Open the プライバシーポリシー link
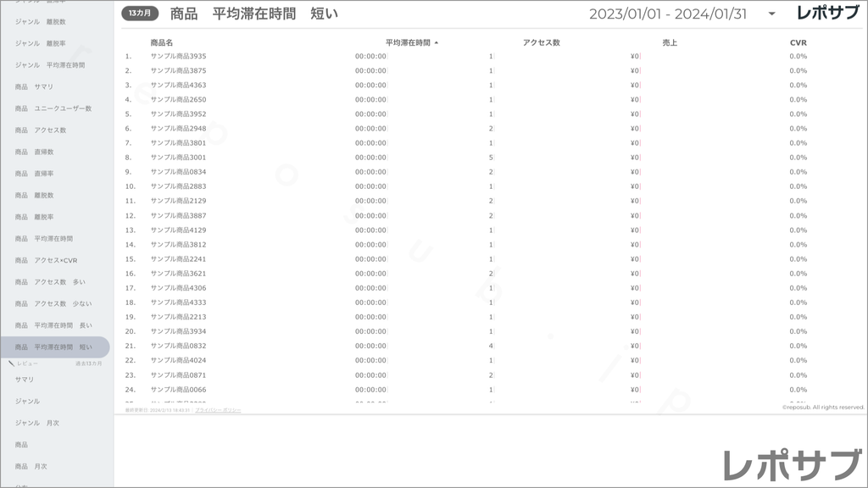Viewport: 868px width, 488px height. coord(218,410)
